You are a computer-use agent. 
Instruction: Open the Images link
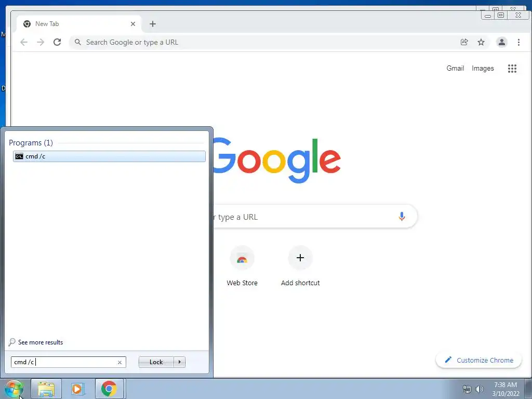(x=483, y=68)
